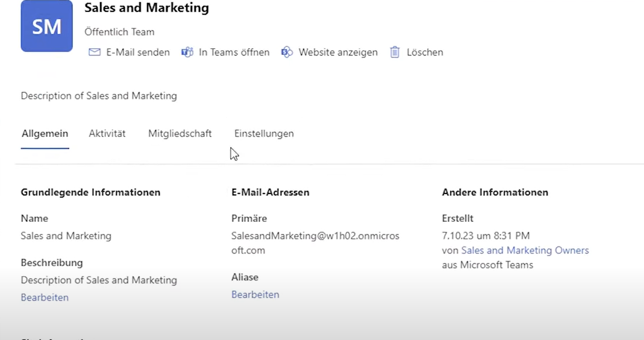
Task: Choose Website anzeigen
Action: pos(338,52)
